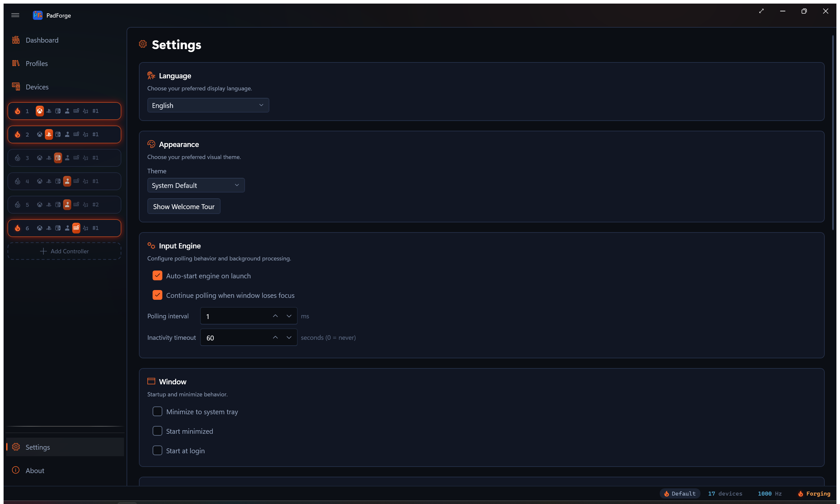The width and height of the screenshot is (840, 504).
Task: Click the #1 slot label on controller 6
Action: [96, 228]
